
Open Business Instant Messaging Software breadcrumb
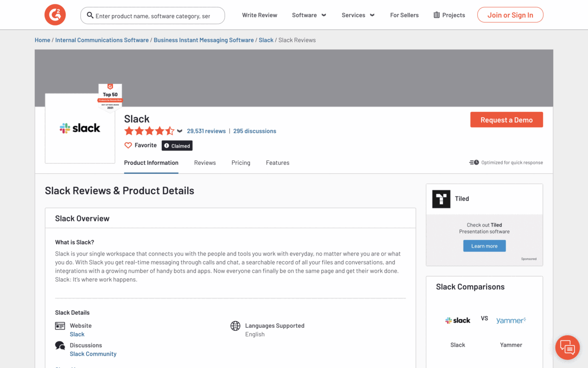[204, 40]
